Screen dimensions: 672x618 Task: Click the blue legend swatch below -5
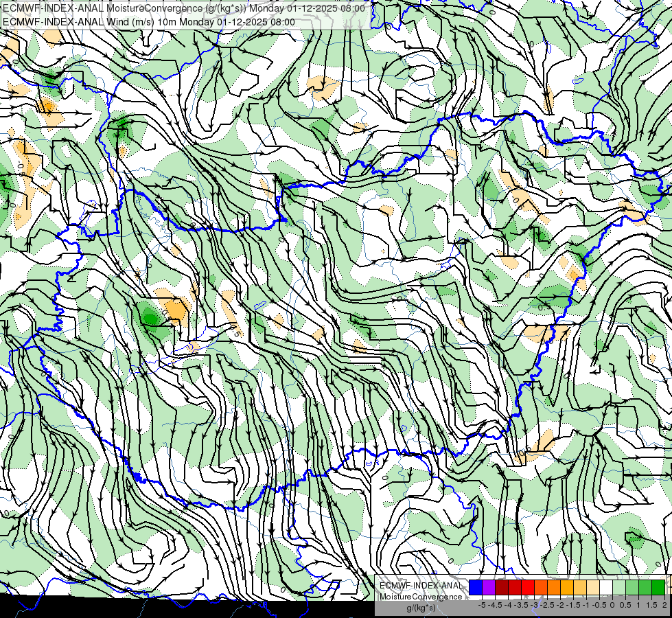[x=476, y=588]
